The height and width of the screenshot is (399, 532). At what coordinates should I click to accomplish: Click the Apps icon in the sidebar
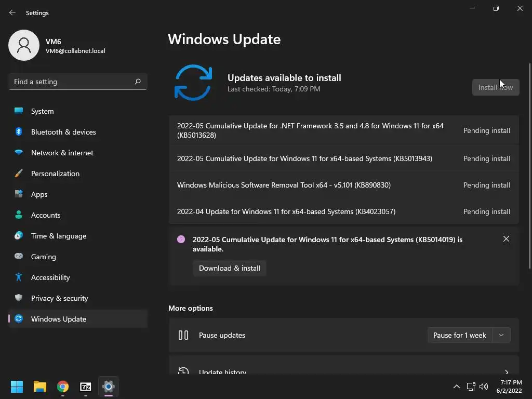click(19, 194)
